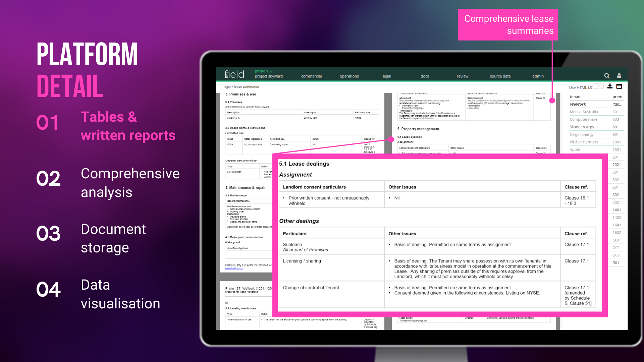
Task: Select Pitcher Partners tenant row
Action: pos(596,142)
